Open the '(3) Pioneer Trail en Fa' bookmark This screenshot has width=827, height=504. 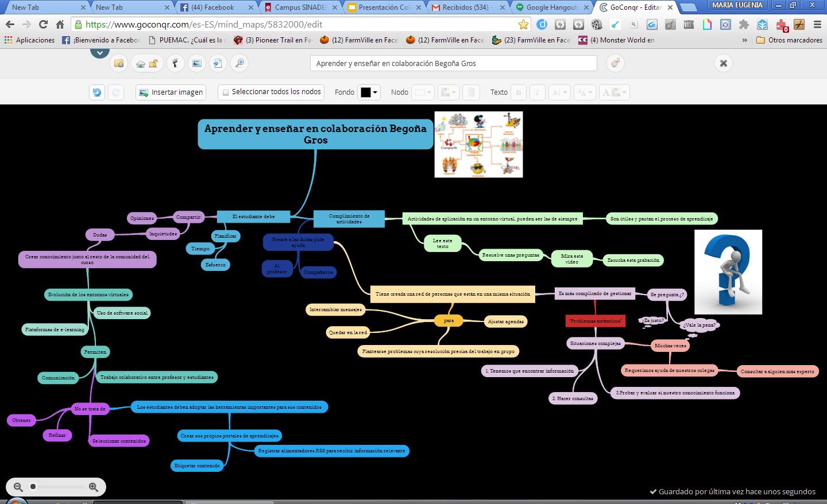pyautogui.click(x=272, y=40)
